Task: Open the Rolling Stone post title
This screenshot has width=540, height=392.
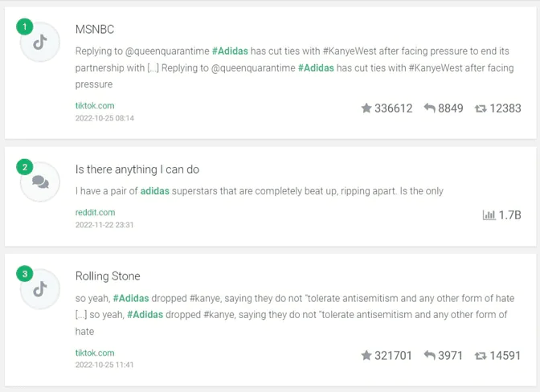Action: click(108, 276)
